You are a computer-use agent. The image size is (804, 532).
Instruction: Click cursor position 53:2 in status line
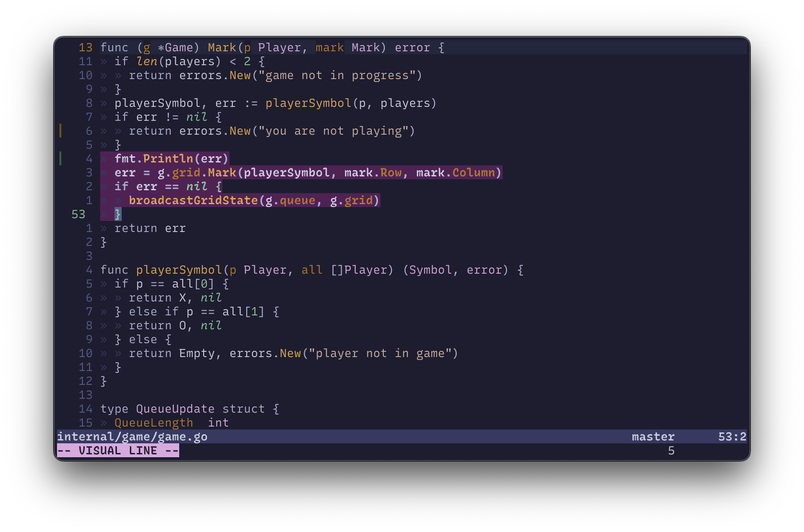[x=732, y=437]
